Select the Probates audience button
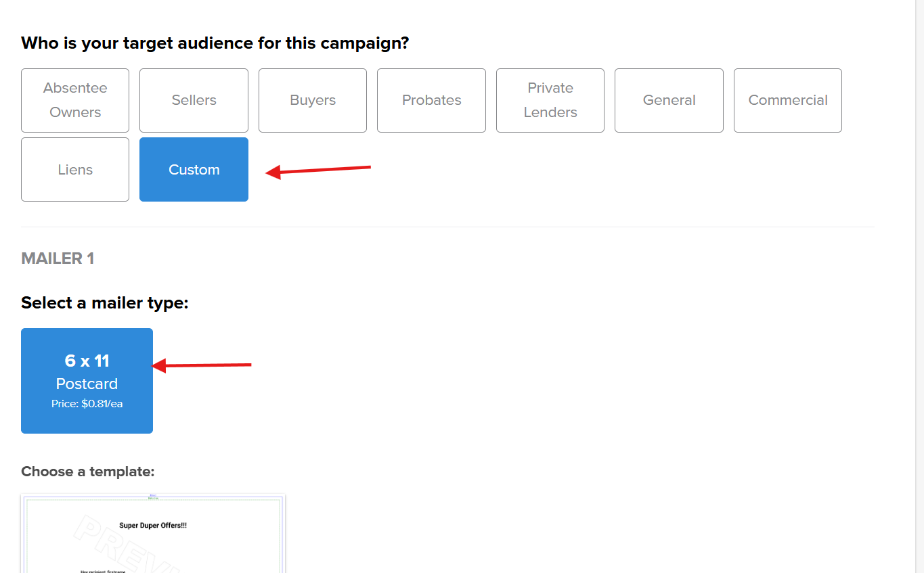This screenshot has width=924, height=573. pos(431,100)
